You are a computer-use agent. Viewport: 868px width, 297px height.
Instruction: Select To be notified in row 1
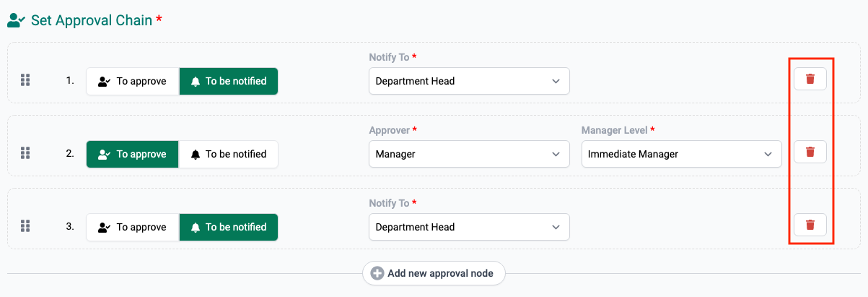coord(228,81)
